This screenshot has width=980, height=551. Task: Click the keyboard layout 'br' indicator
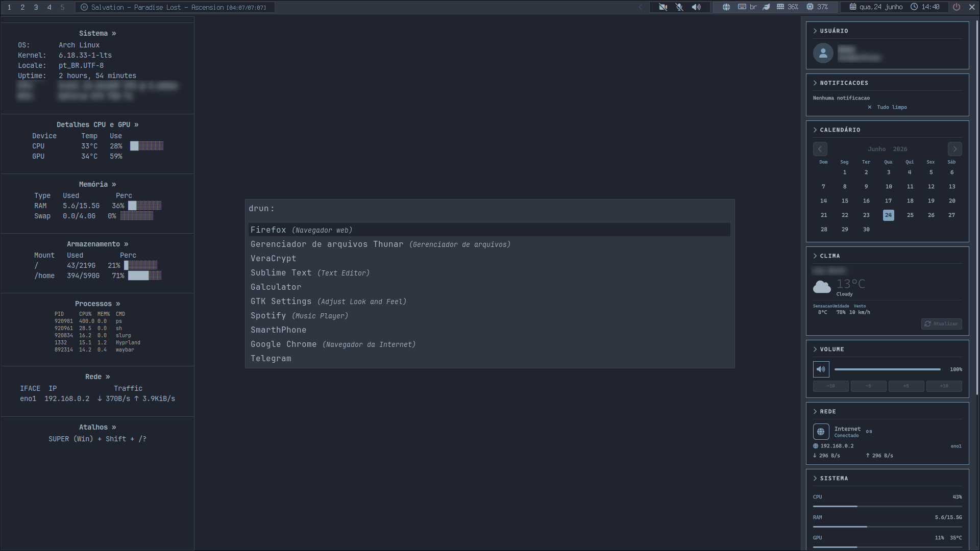747,7
